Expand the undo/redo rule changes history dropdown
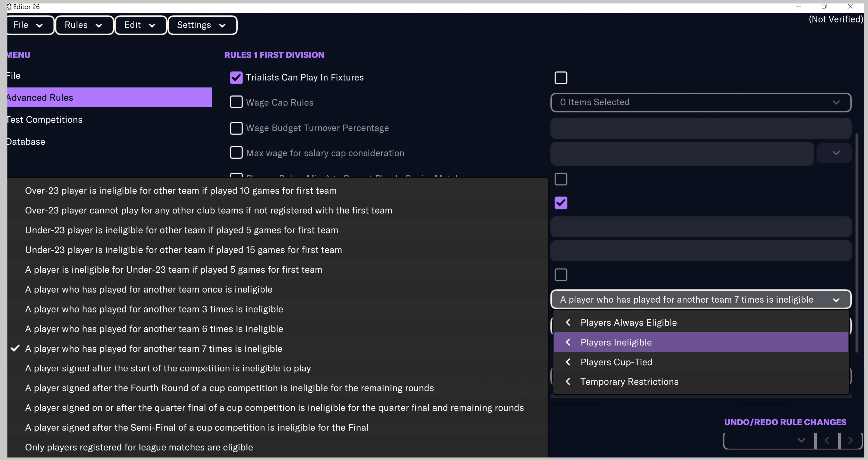Viewport: 868px width, 460px height. point(801,440)
